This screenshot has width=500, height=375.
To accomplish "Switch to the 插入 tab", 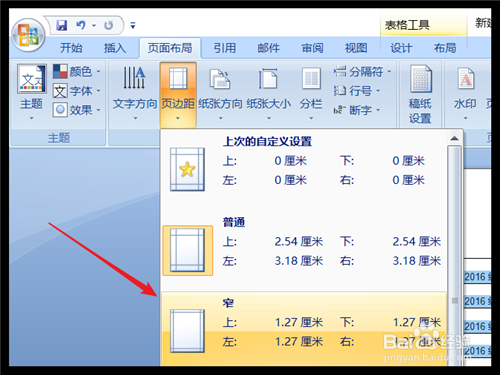I will click(115, 48).
